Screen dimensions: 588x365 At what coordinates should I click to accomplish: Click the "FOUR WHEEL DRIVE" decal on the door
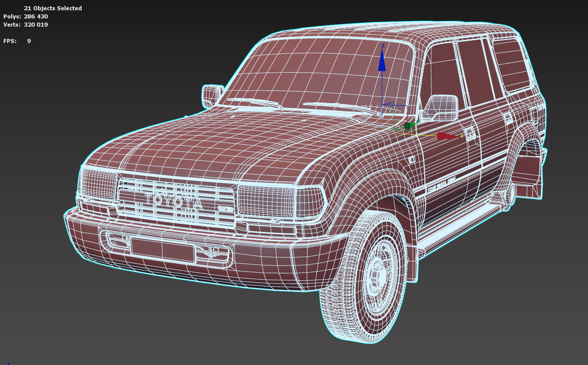click(442, 184)
